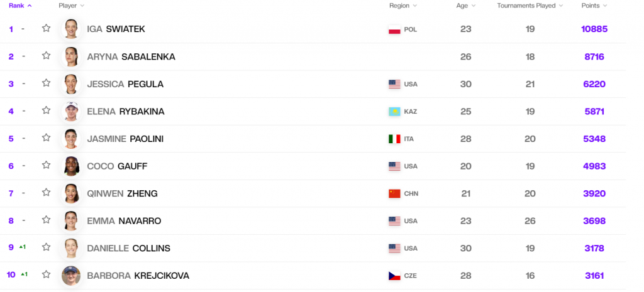Click Elena Rybakina's player avatar

71,111
